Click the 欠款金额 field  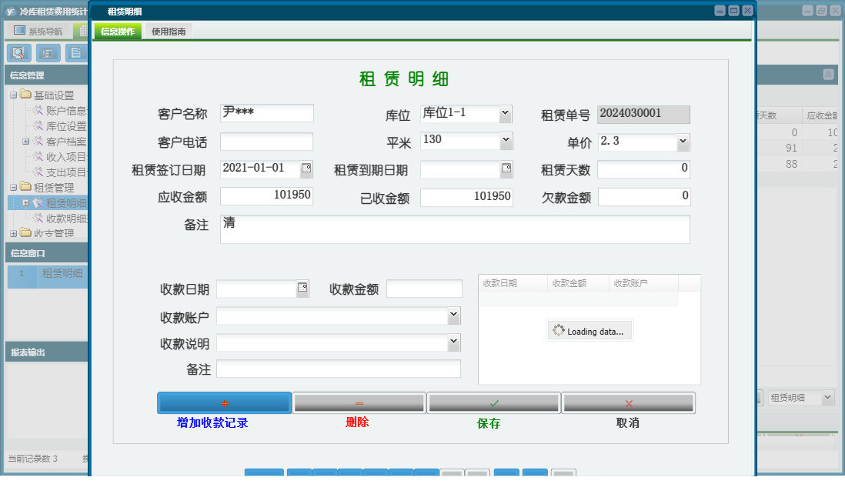(x=644, y=197)
